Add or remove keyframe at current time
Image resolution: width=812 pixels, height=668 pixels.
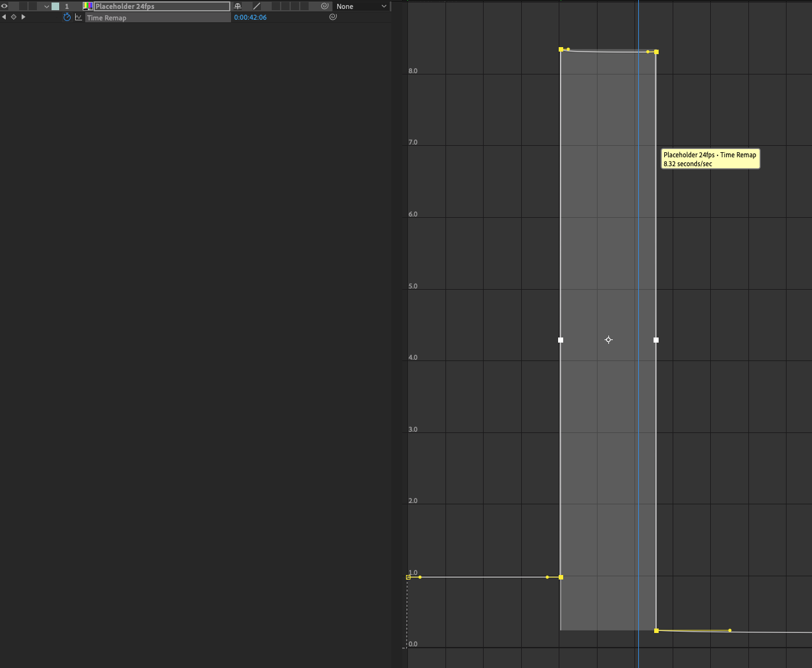click(x=13, y=17)
